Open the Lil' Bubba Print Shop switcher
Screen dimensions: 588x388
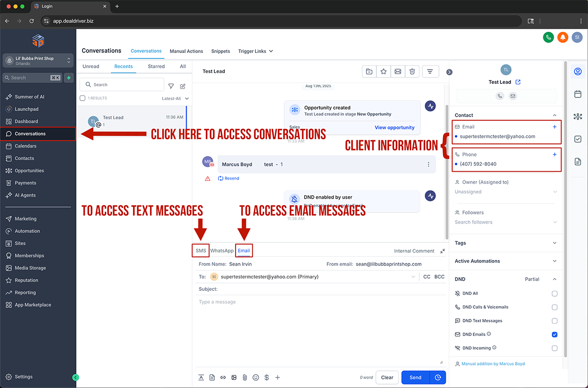coord(38,61)
